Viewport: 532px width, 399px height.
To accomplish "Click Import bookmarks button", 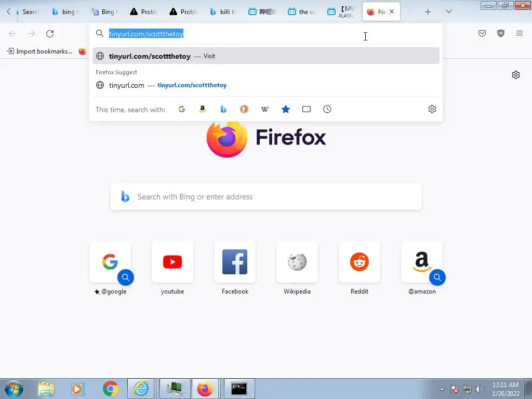I will coord(39,51).
